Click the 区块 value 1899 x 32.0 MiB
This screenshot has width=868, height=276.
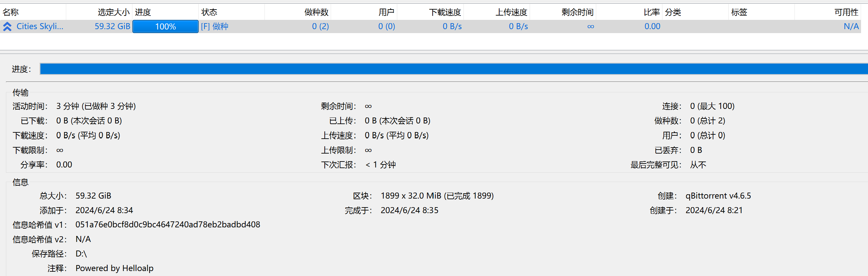437,196
